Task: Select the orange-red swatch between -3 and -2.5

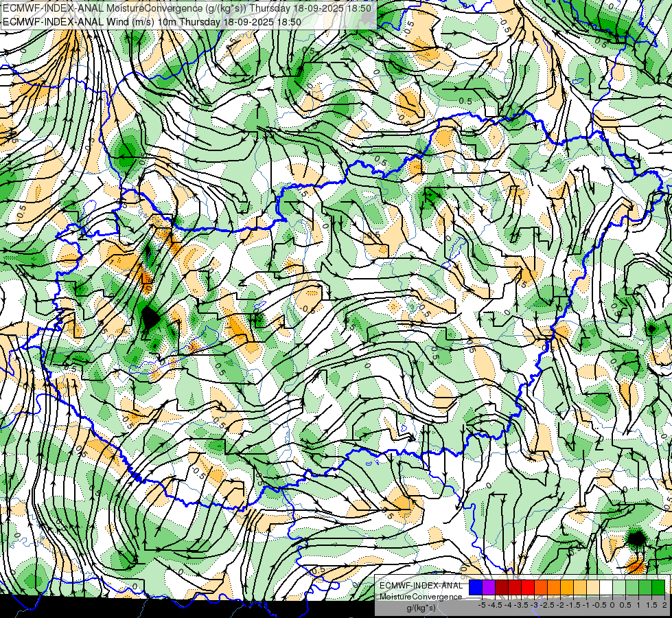Action: pos(541,587)
